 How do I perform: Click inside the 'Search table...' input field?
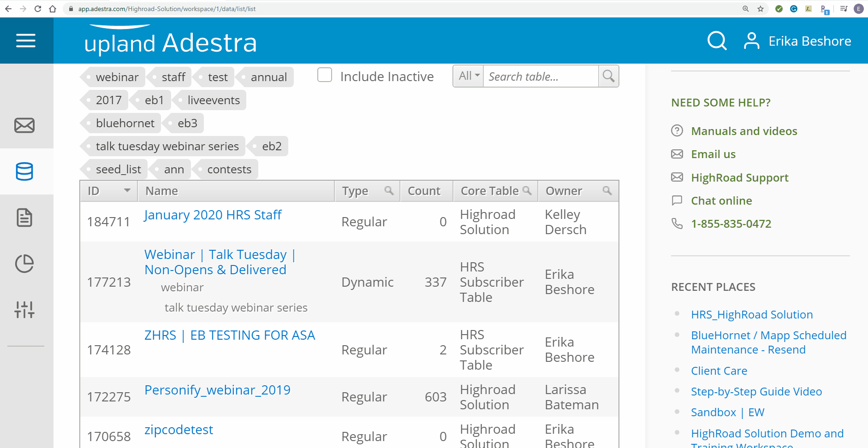(540, 76)
